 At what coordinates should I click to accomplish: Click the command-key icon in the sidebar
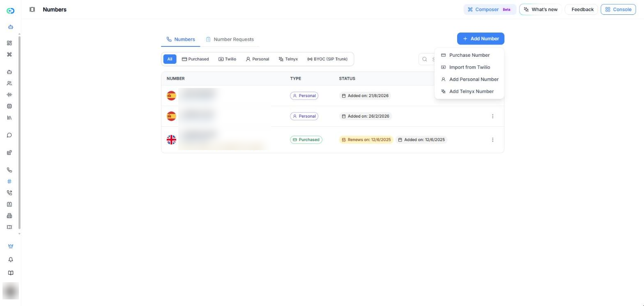9,55
